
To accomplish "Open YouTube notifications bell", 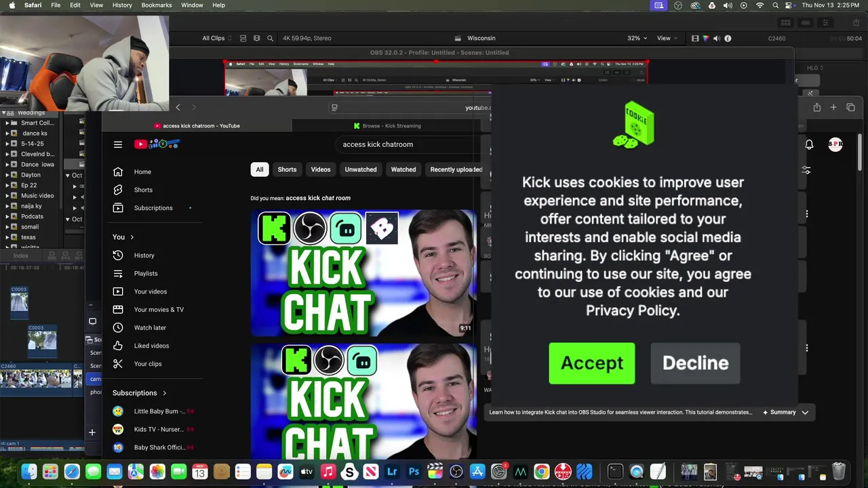I will [809, 144].
